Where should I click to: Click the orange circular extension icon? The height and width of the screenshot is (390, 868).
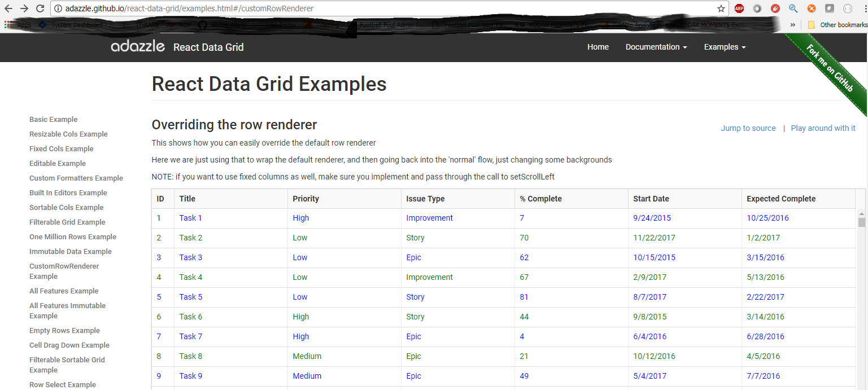click(x=812, y=8)
